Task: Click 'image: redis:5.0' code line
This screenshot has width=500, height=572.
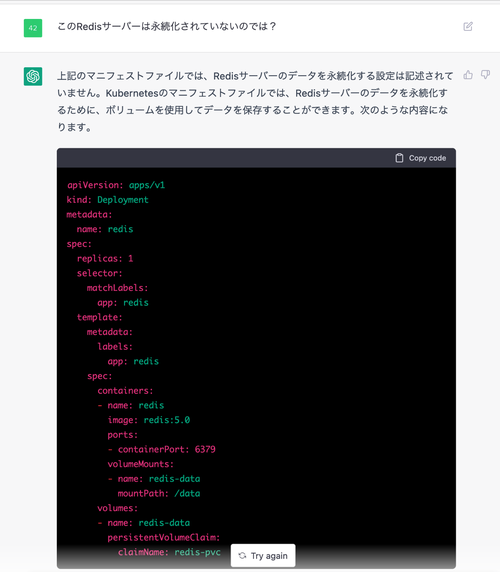Action: tap(149, 420)
